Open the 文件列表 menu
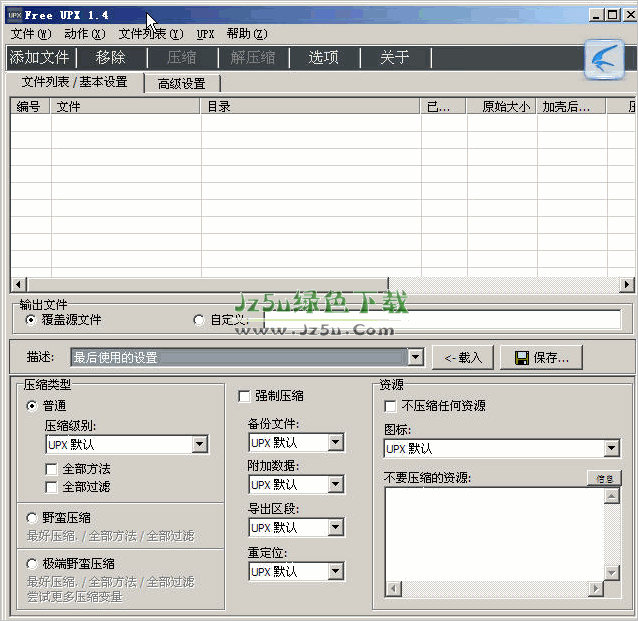The image size is (638, 621). click(x=151, y=34)
